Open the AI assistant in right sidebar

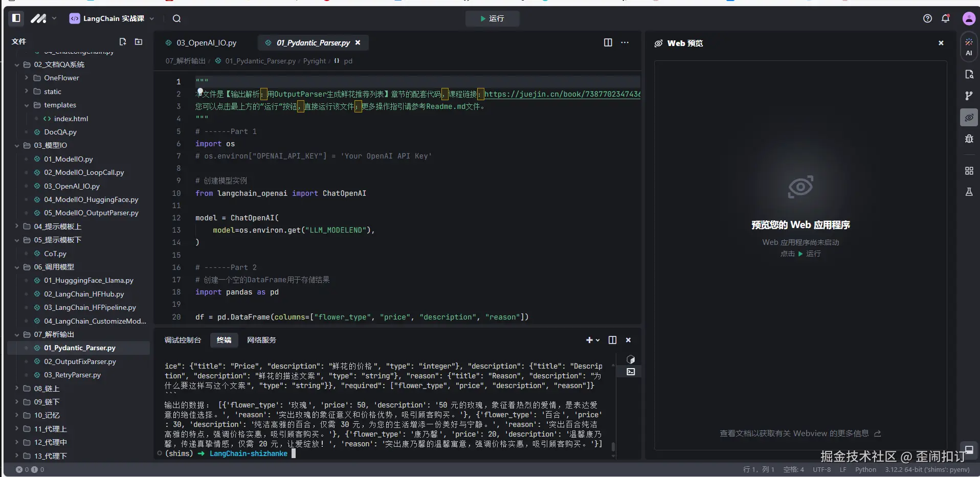point(969,47)
